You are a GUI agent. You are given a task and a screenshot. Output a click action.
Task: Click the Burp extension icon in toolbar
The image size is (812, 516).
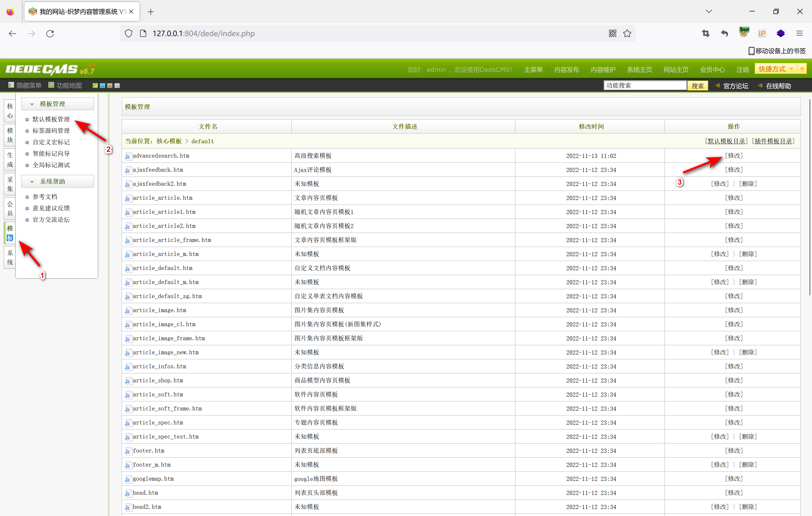(x=744, y=33)
